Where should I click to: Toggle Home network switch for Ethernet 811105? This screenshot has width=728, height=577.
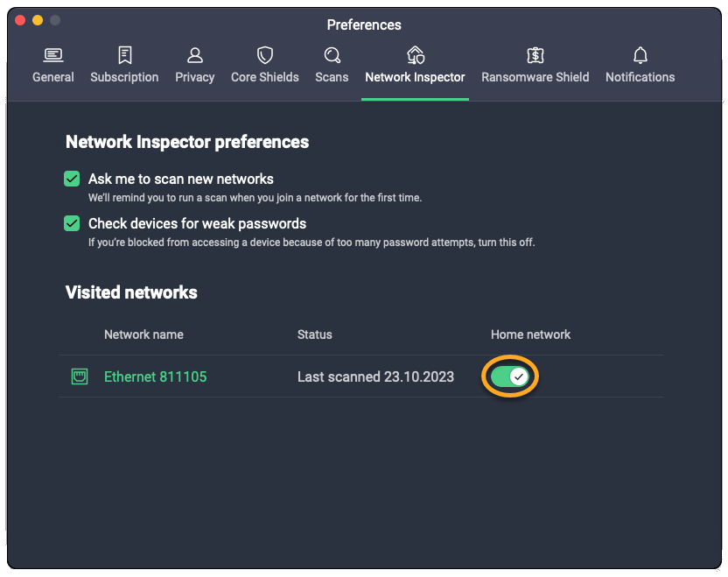point(509,376)
